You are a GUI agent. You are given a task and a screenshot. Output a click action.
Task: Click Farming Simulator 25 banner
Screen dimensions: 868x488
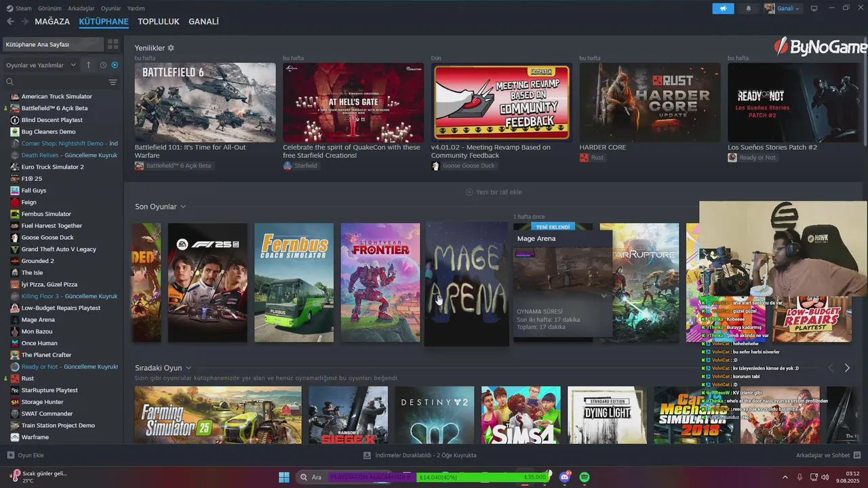pos(218,415)
